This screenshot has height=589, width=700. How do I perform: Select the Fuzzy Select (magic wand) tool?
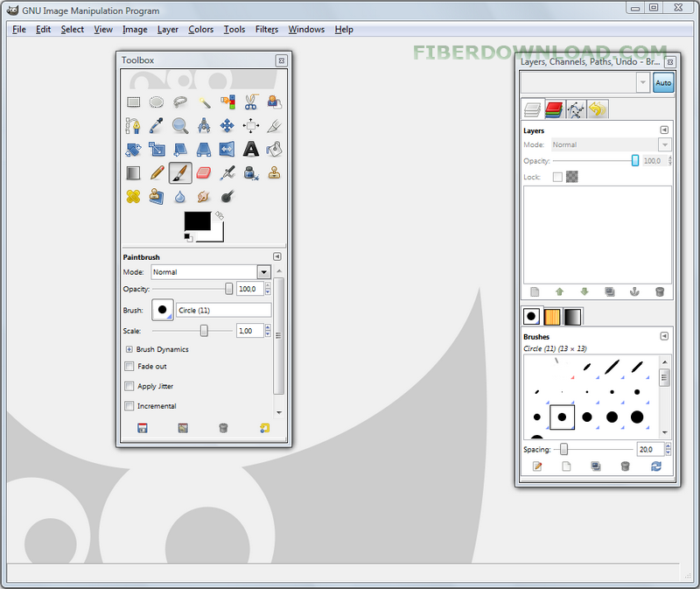point(205,102)
